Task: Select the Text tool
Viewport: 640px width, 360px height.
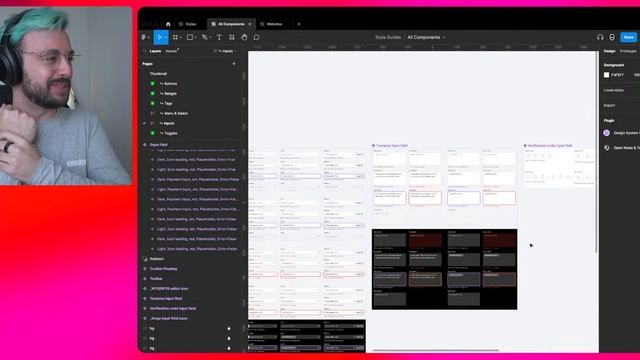Action: tap(219, 37)
